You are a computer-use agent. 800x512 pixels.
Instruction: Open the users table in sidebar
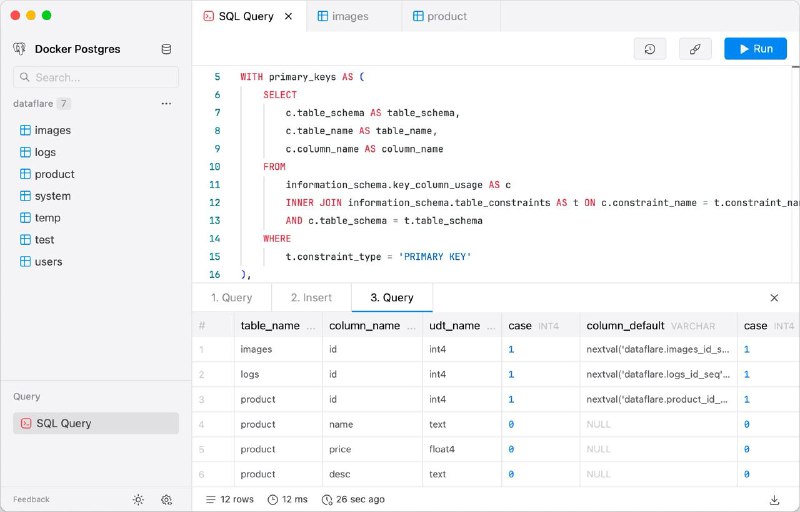pos(48,262)
